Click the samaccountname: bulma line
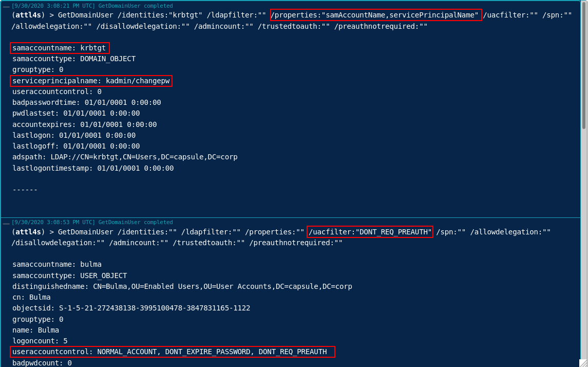 pos(57,264)
